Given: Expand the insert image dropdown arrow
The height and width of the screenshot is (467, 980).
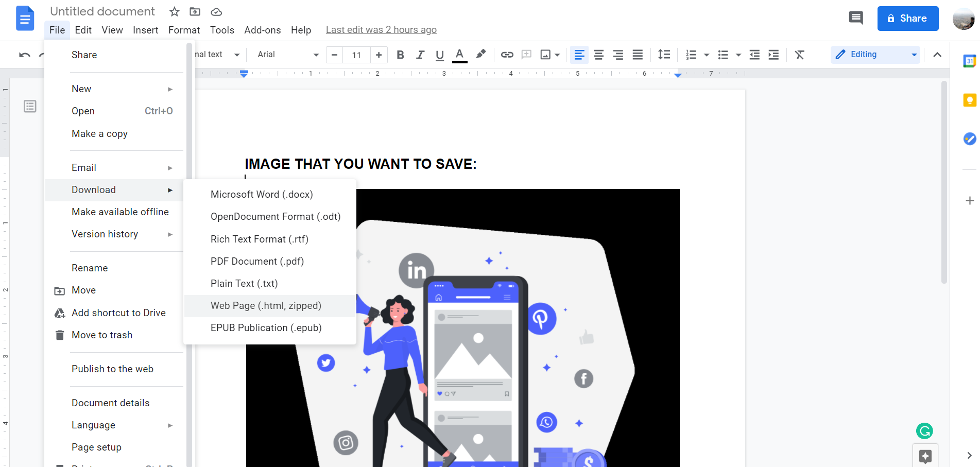Looking at the screenshot, I should click(x=557, y=55).
